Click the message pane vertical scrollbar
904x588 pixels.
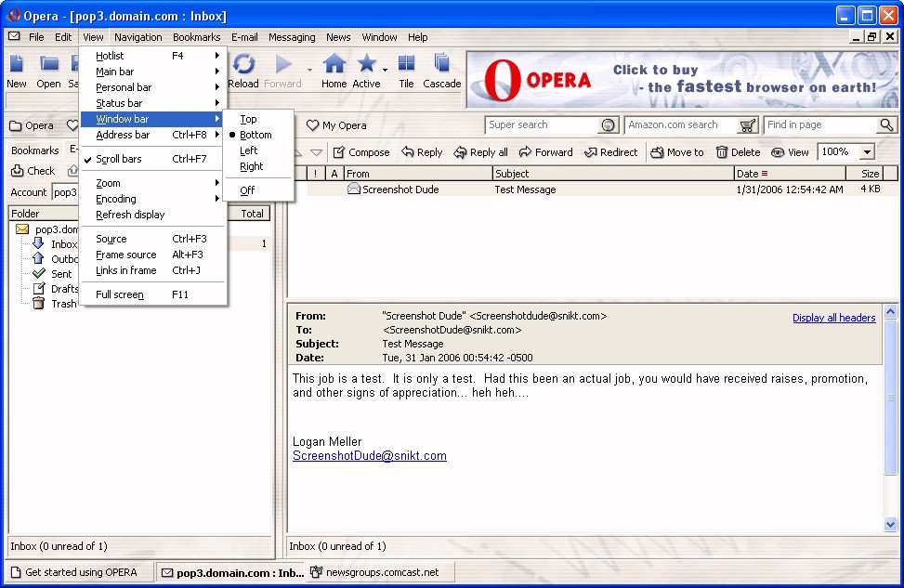[890, 418]
